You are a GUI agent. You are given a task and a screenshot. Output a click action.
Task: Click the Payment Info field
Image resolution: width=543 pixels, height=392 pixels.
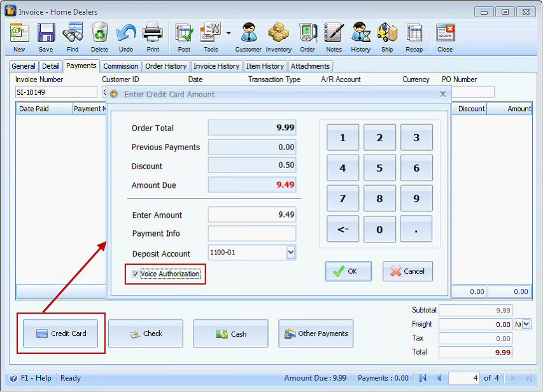click(x=252, y=234)
